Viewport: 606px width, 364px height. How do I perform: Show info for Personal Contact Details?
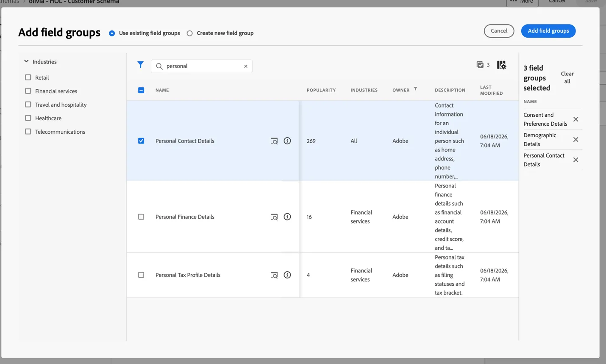point(287,141)
